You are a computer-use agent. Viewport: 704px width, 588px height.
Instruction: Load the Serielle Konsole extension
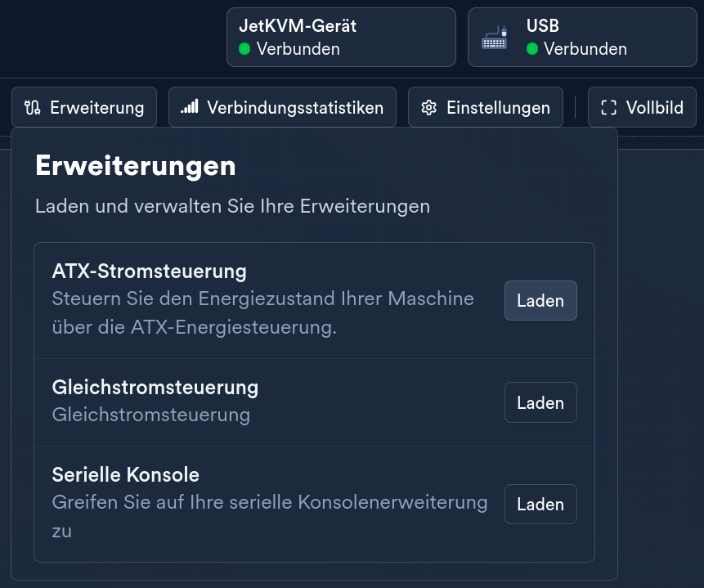pyautogui.click(x=540, y=504)
